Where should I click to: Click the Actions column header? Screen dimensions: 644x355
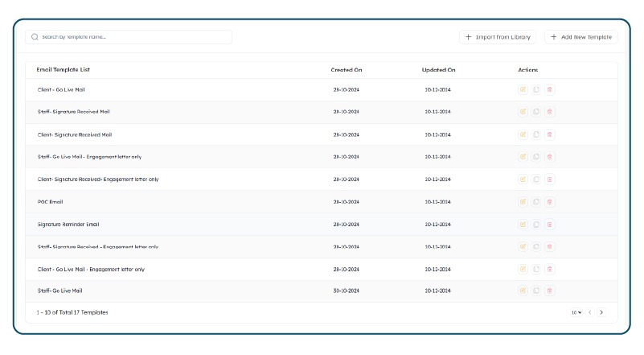tap(527, 70)
